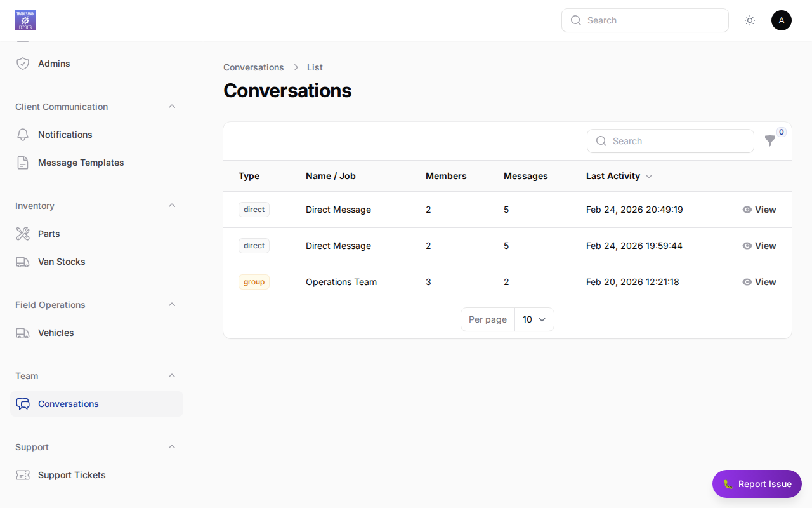
Task: Click the Support Tickets ticket icon
Action: point(23,475)
